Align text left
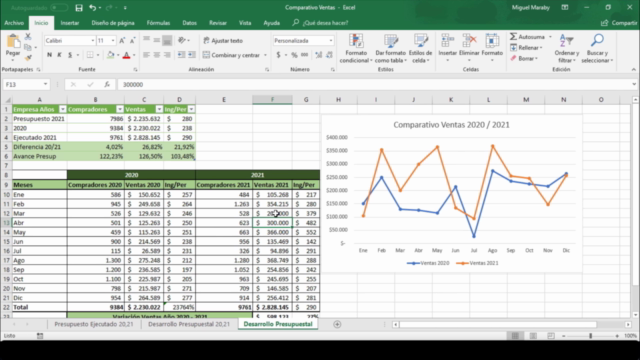Image resolution: width=640 pixels, height=360 pixels. click(x=147, y=55)
